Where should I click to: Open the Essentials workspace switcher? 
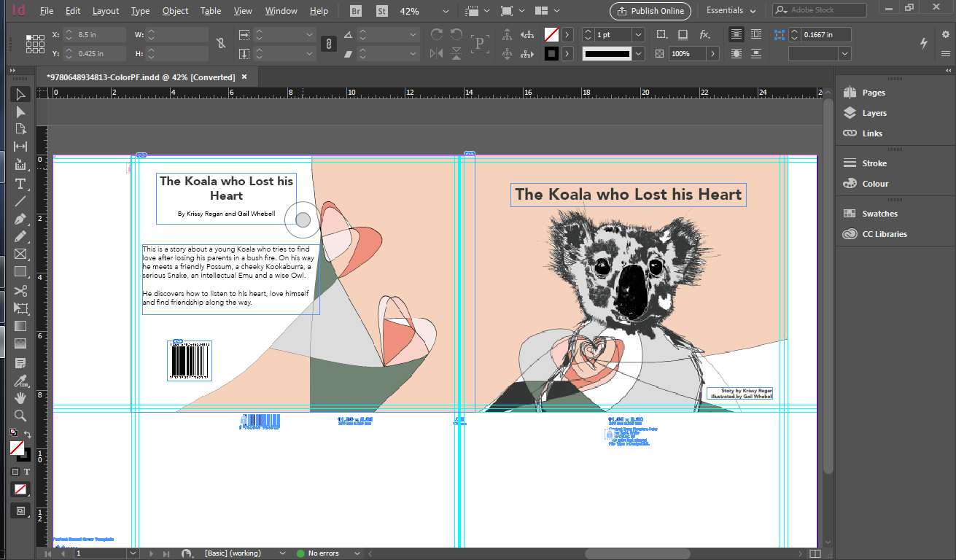tap(732, 11)
